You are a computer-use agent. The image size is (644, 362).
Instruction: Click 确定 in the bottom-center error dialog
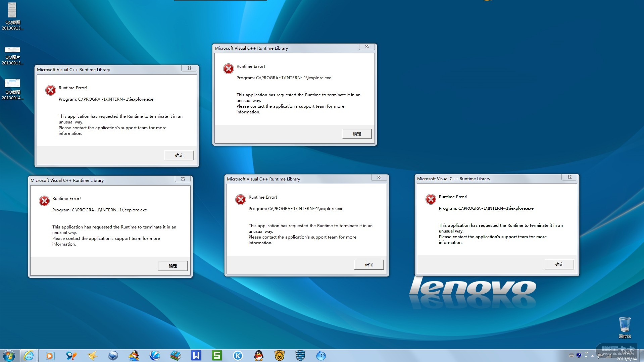pyautogui.click(x=369, y=265)
